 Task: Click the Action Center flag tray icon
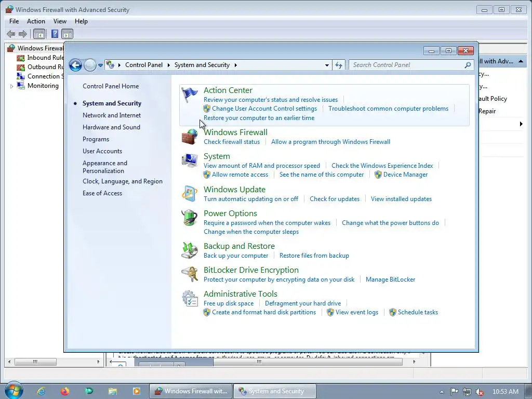(454, 392)
